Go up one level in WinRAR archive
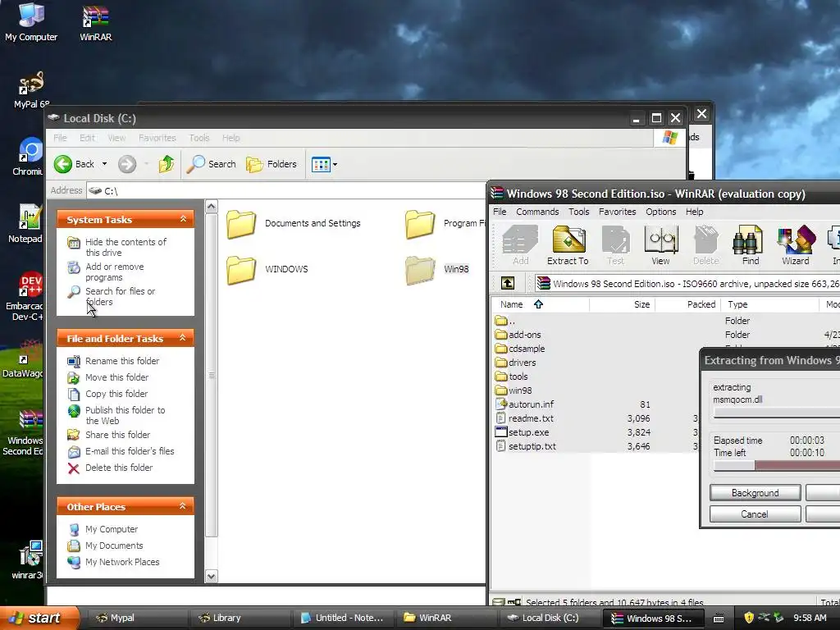The height and width of the screenshot is (630, 840). 507,283
